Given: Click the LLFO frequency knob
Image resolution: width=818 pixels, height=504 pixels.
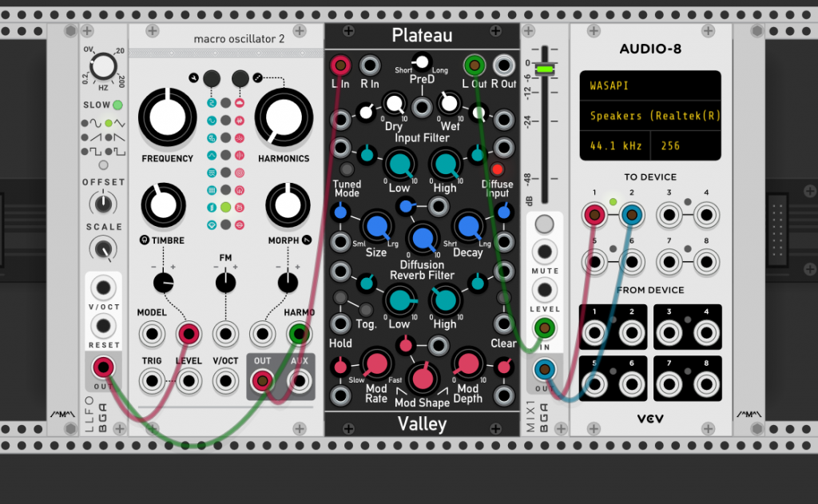Looking at the screenshot, I should [x=103, y=67].
